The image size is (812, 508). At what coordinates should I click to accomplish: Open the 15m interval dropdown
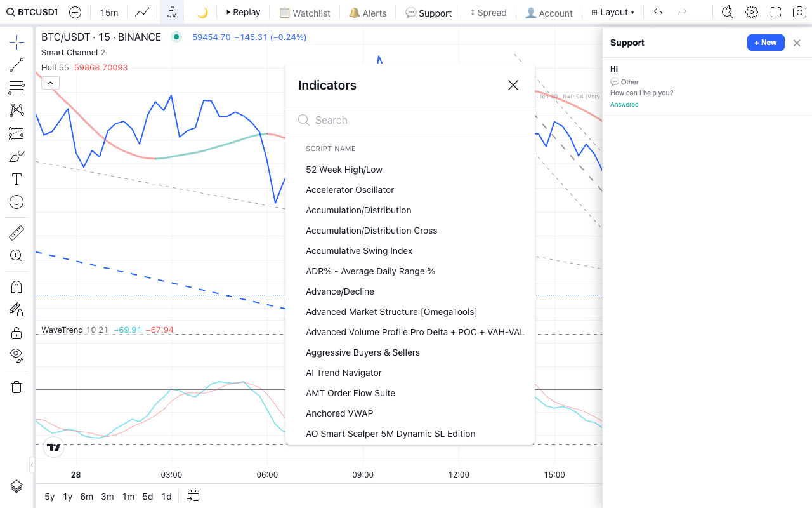coord(109,12)
